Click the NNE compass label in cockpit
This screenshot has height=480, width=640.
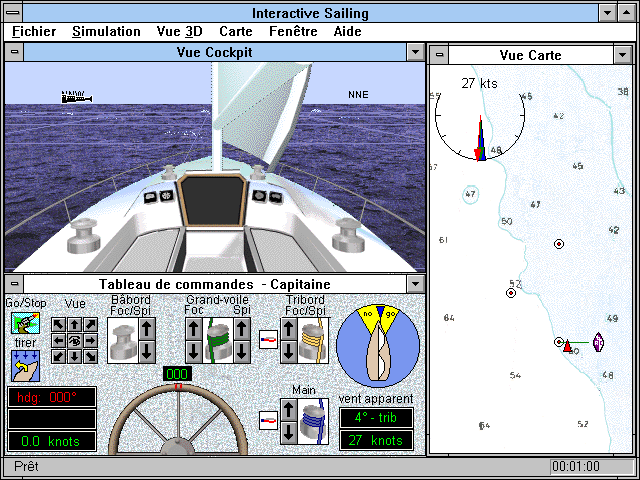tap(358, 95)
